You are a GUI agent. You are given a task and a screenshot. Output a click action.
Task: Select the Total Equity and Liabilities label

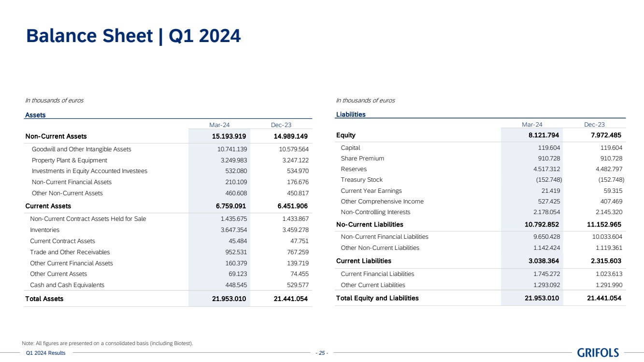pos(377,298)
